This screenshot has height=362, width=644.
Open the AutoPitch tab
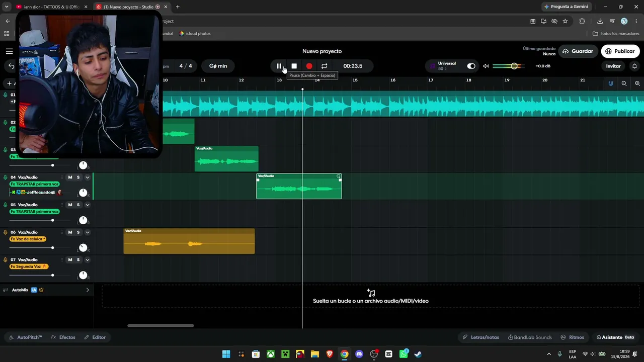pyautogui.click(x=26, y=337)
